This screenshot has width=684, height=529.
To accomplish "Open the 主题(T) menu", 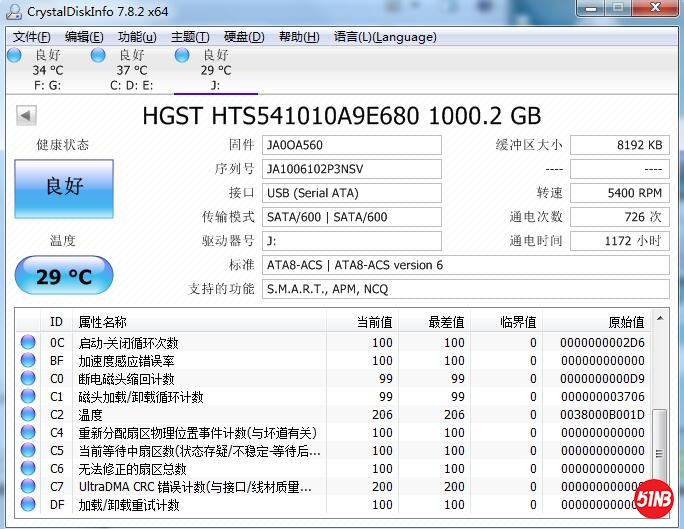I will 190,37.
